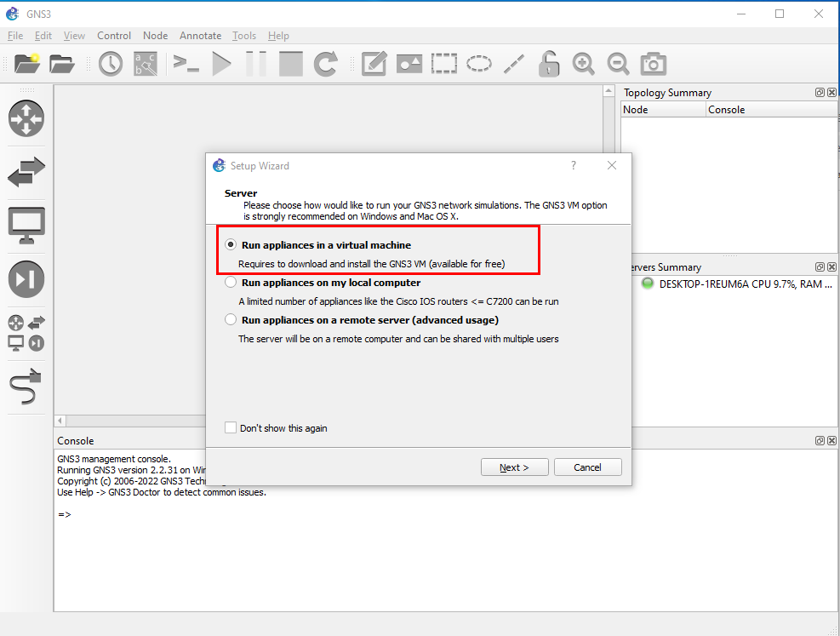840x636 pixels.
Task: Click the green DESKTOP-1REUM6A server status icon
Action: tap(647, 284)
